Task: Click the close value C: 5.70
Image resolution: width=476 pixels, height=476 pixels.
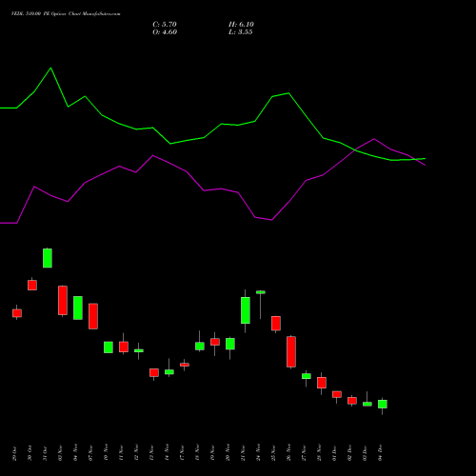Action: click(165, 25)
